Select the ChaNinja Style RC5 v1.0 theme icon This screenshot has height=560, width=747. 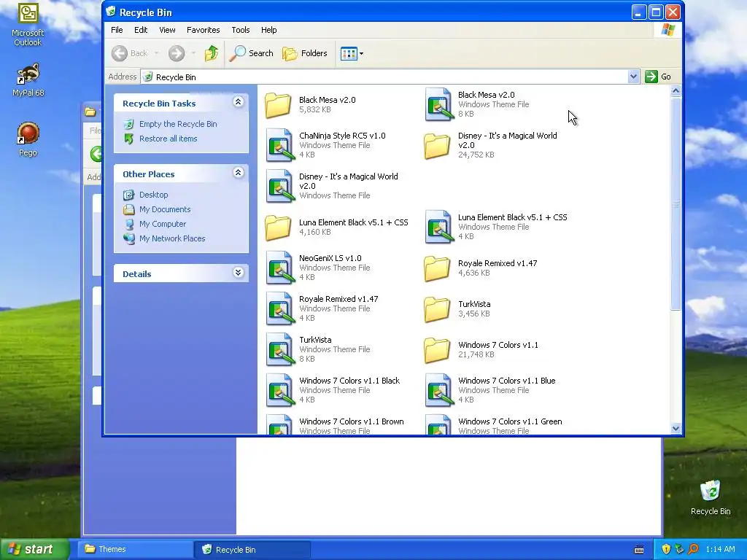click(279, 145)
